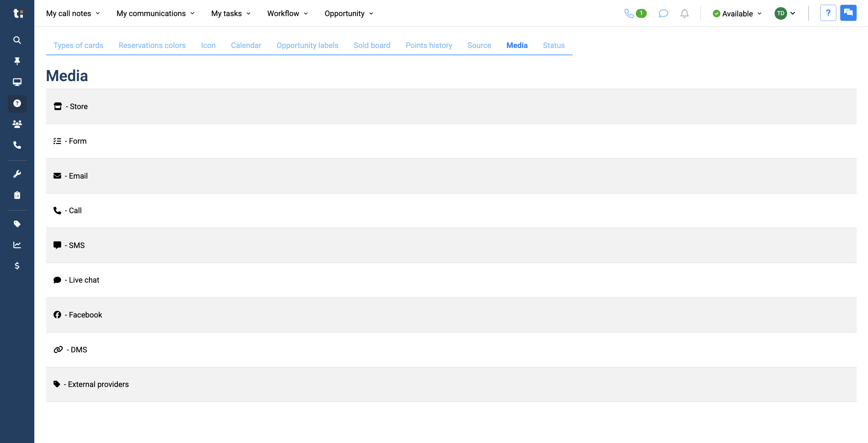Viewport: 868px width, 443px height.
Task: Open the team members icon in the sidebar
Action: [17, 124]
